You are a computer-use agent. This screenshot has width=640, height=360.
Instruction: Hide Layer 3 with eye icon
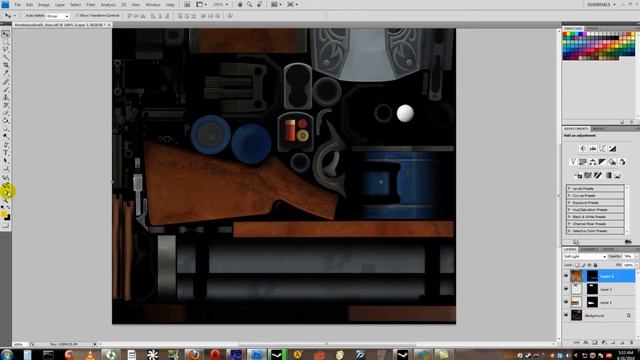coord(566,276)
